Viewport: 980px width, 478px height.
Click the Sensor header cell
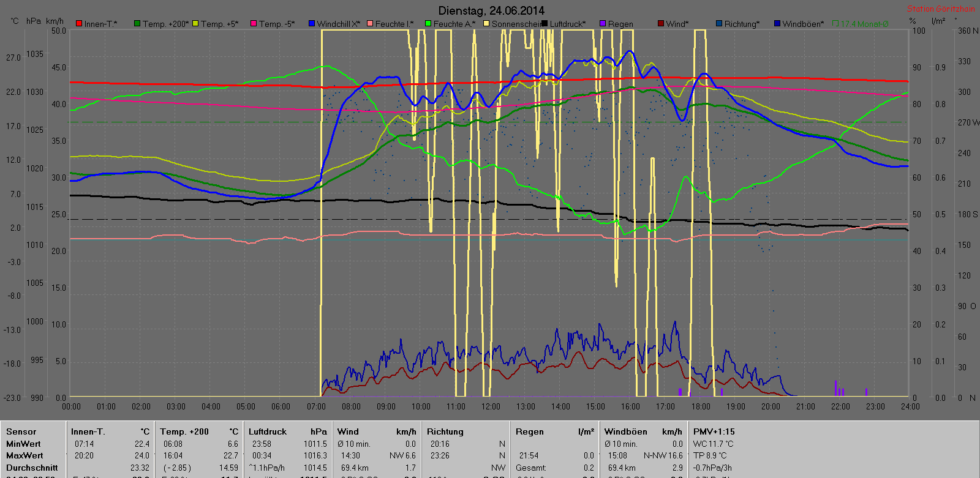pyautogui.click(x=21, y=431)
